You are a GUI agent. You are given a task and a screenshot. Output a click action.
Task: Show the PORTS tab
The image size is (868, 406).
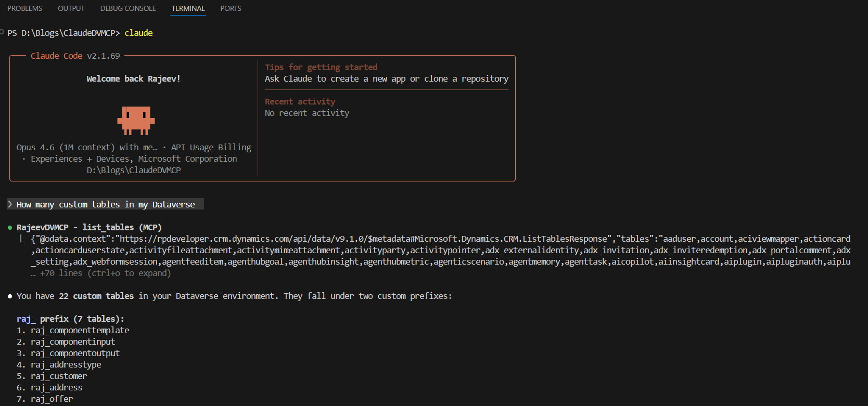click(x=231, y=8)
